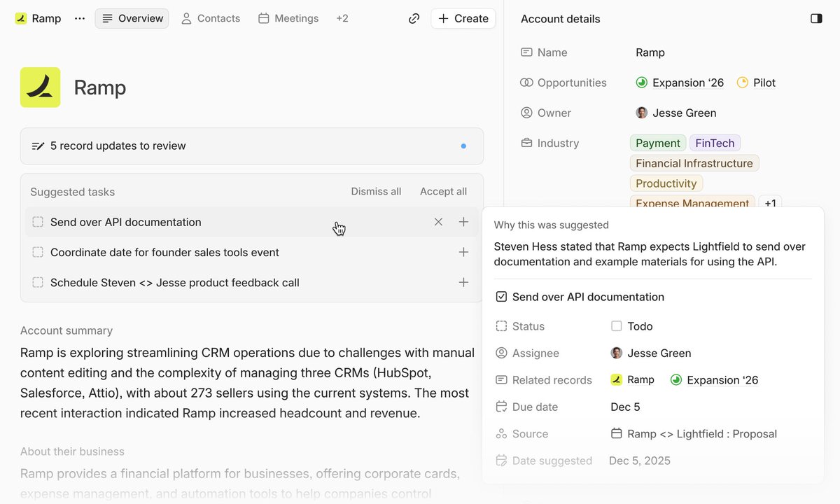Click the record updates edit icon

[x=38, y=146]
